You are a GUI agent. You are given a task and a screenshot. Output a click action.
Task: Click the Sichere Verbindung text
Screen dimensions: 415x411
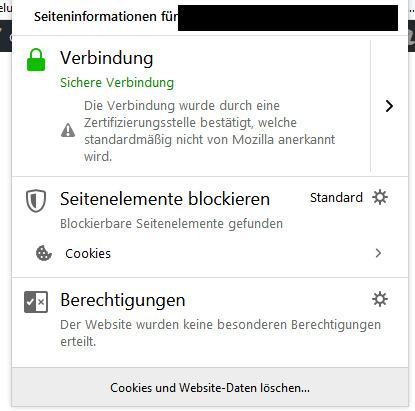[x=117, y=83]
